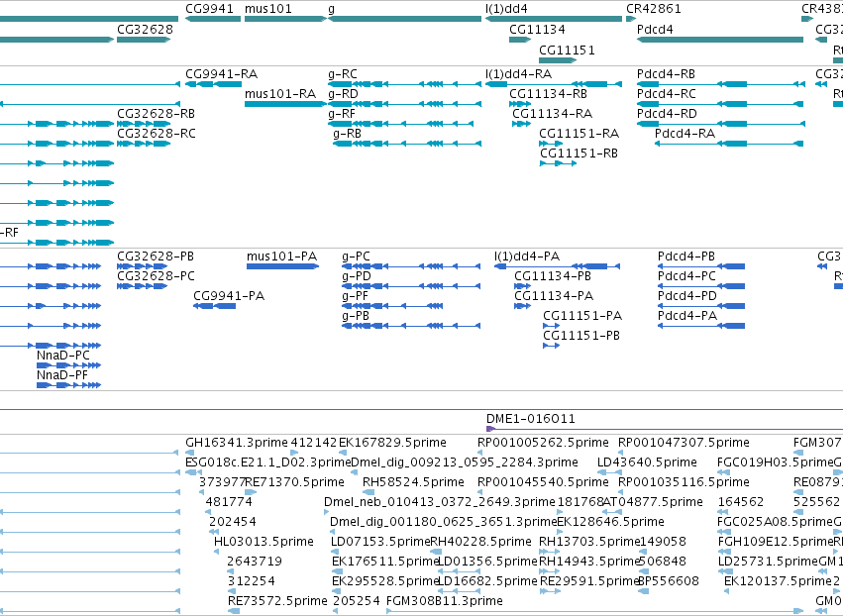Screen dimensions: 843x616
Task: Click the CG9941-RA transcript label
Action: (222, 74)
